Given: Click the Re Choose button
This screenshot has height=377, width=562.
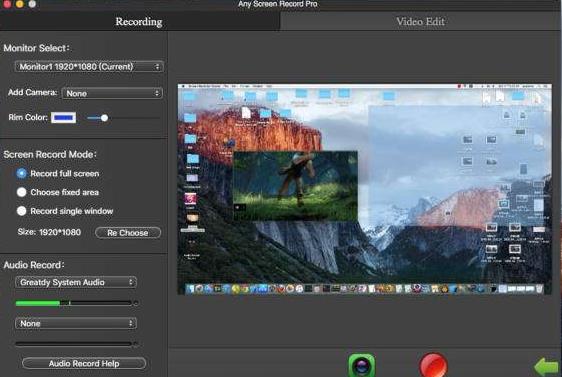Looking at the screenshot, I should tap(128, 233).
